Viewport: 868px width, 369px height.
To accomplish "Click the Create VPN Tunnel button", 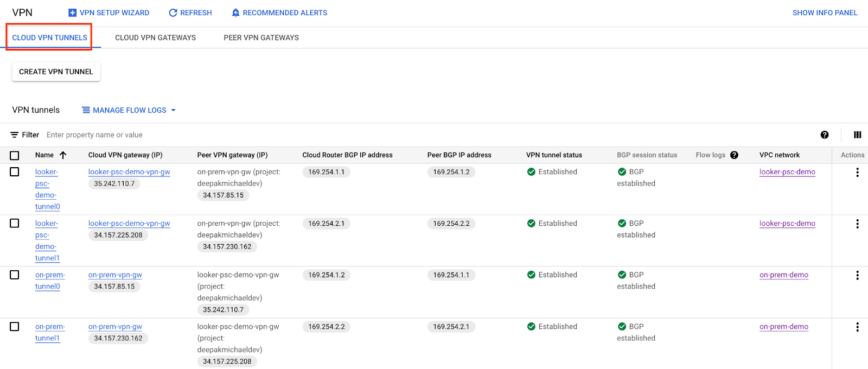I will pos(56,72).
